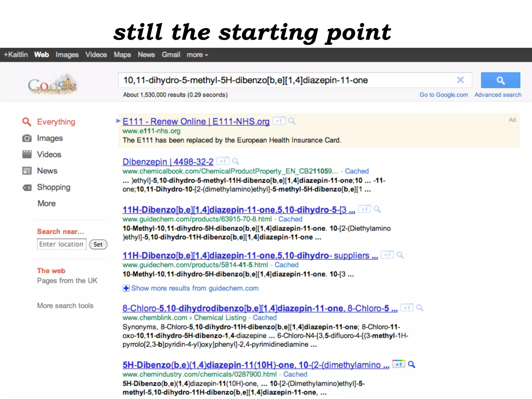The width and height of the screenshot is (532, 399).
Task: Click the News newspaper icon in sidebar
Action: coord(27,171)
